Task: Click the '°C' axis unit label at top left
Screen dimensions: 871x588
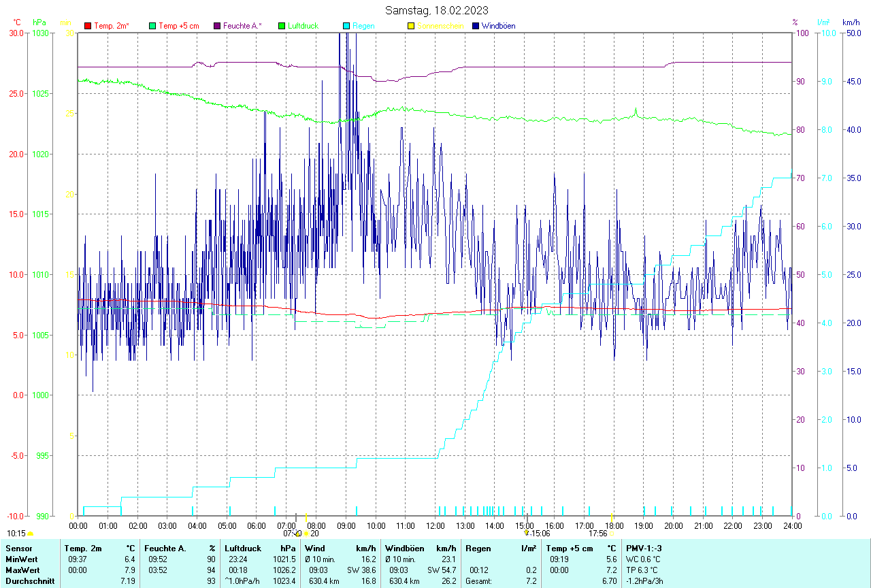Action: tap(18, 22)
